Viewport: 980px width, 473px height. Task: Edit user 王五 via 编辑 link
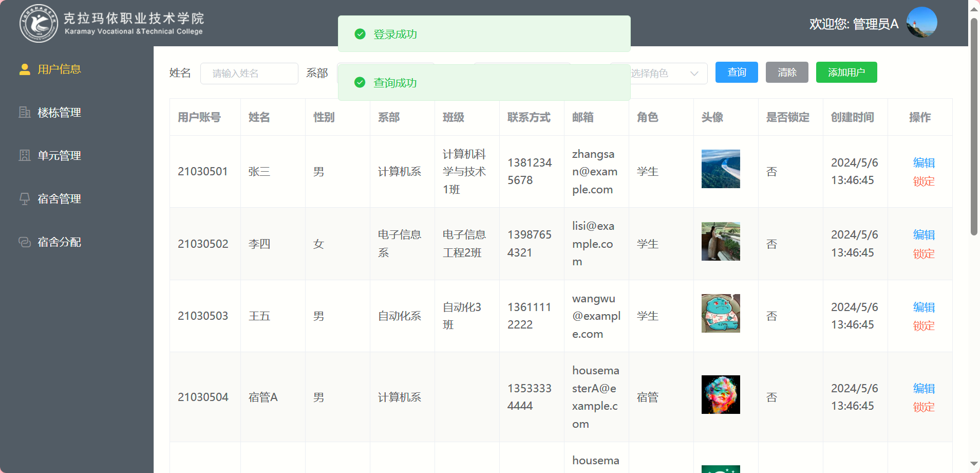point(924,307)
